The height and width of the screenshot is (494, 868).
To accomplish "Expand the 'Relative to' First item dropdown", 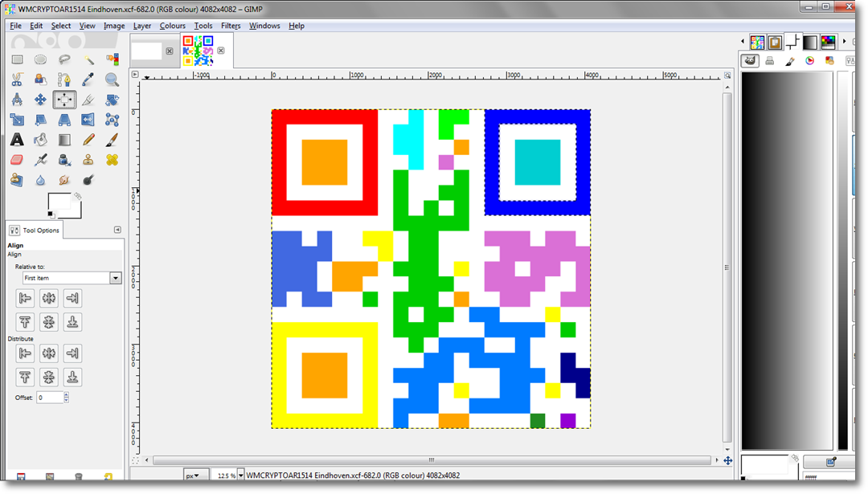I will tap(115, 278).
